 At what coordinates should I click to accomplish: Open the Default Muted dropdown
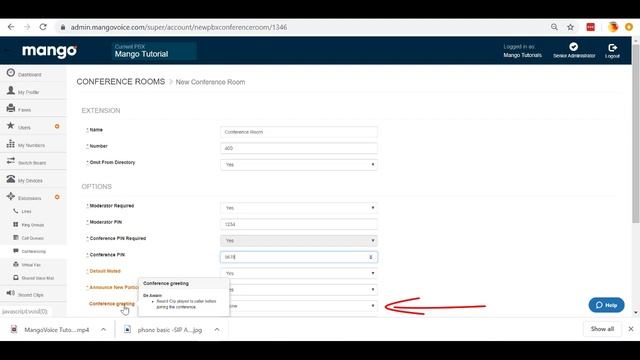(x=299, y=273)
